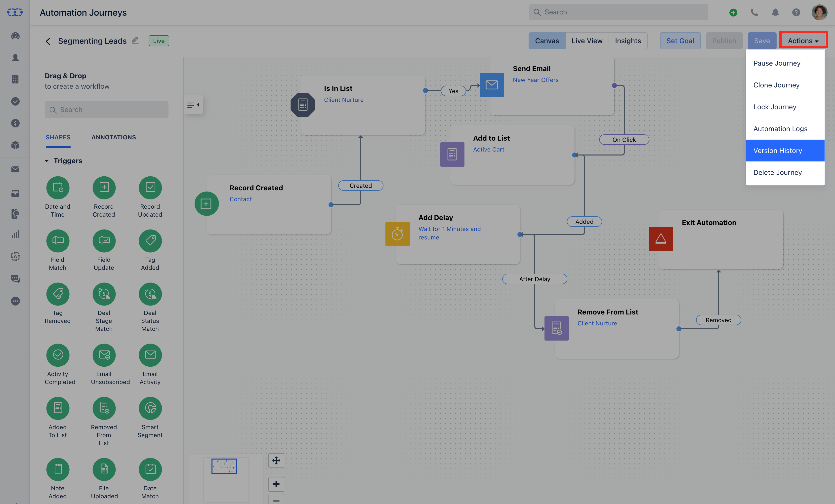The width and height of the screenshot is (835, 504).
Task: Switch to the Shapes tab
Action: 58,137
